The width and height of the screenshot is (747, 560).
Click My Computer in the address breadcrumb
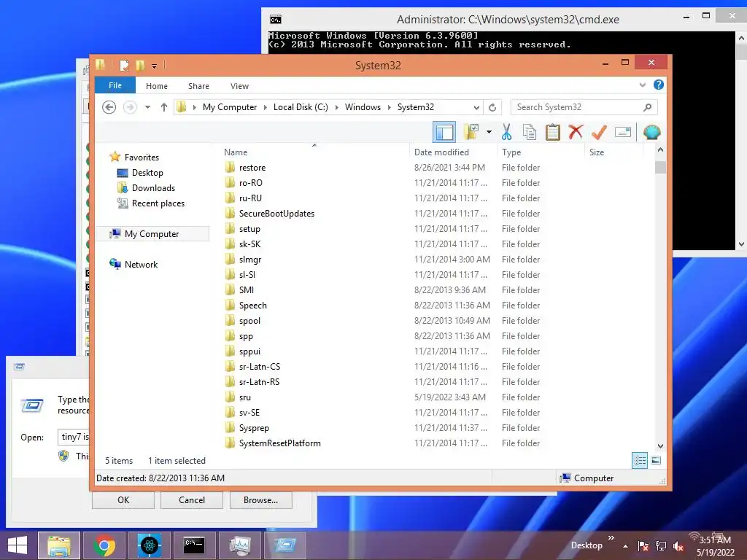point(230,107)
